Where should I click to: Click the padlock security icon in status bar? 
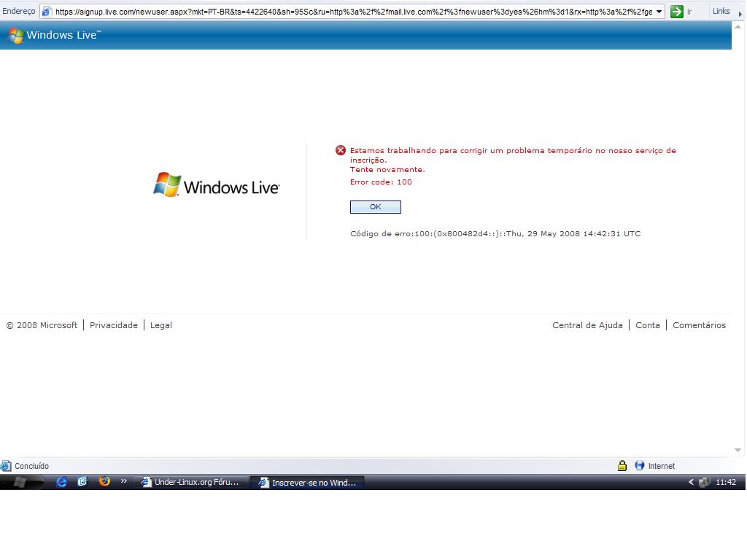(x=622, y=466)
